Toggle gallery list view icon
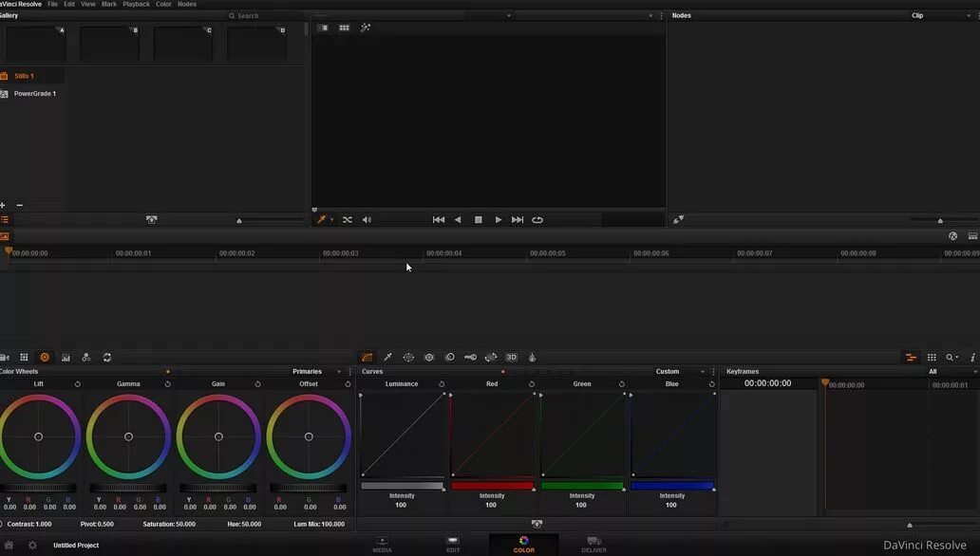The width and height of the screenshot is (980, 556). click(5, 220)
